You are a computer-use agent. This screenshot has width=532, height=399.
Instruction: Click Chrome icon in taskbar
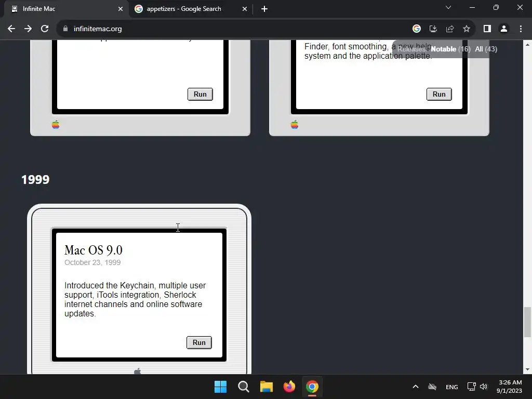pyautogui.click(x=312, y=387)
